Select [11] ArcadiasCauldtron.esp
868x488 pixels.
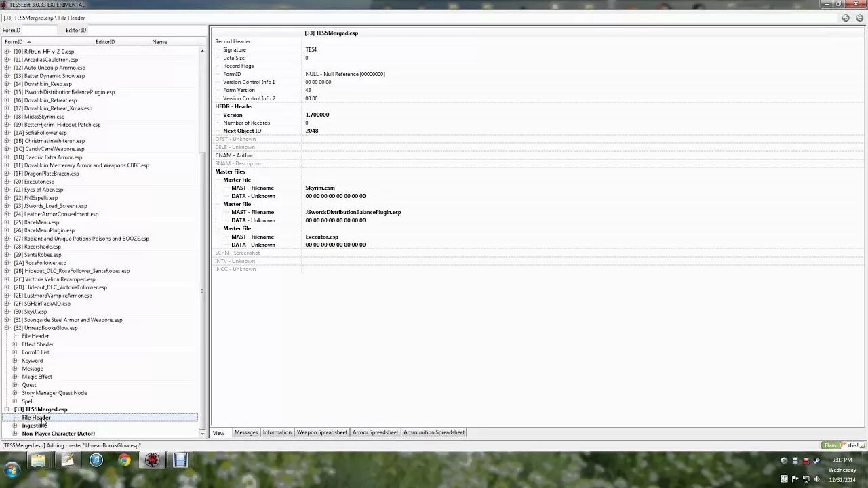click(46, 60)
